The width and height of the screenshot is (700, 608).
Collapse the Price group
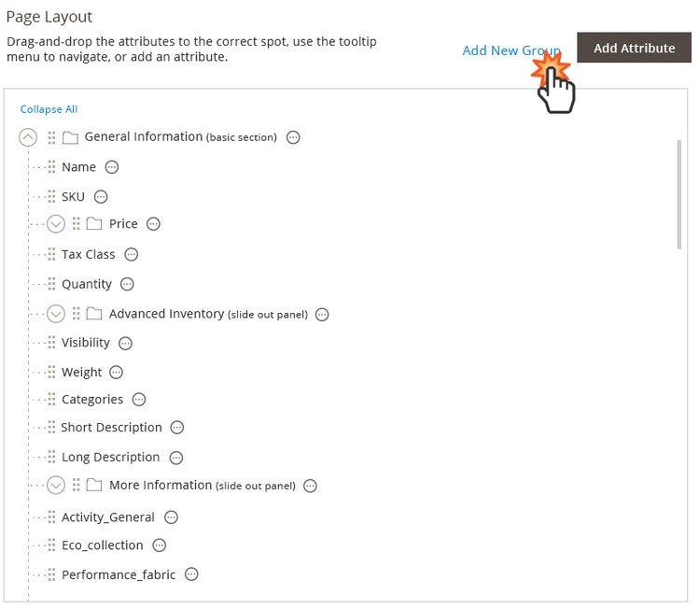point(55,224)
